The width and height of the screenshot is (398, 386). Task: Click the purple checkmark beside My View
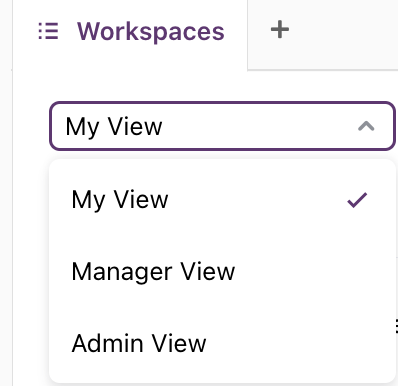coord(357,200)
